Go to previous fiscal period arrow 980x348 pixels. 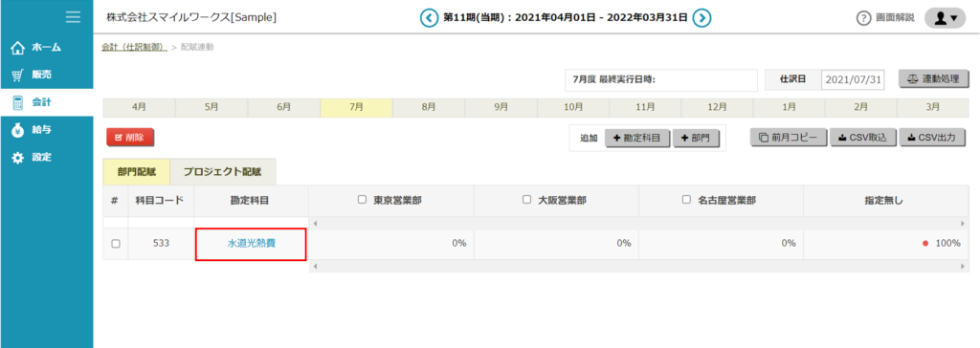pos(429,17)
